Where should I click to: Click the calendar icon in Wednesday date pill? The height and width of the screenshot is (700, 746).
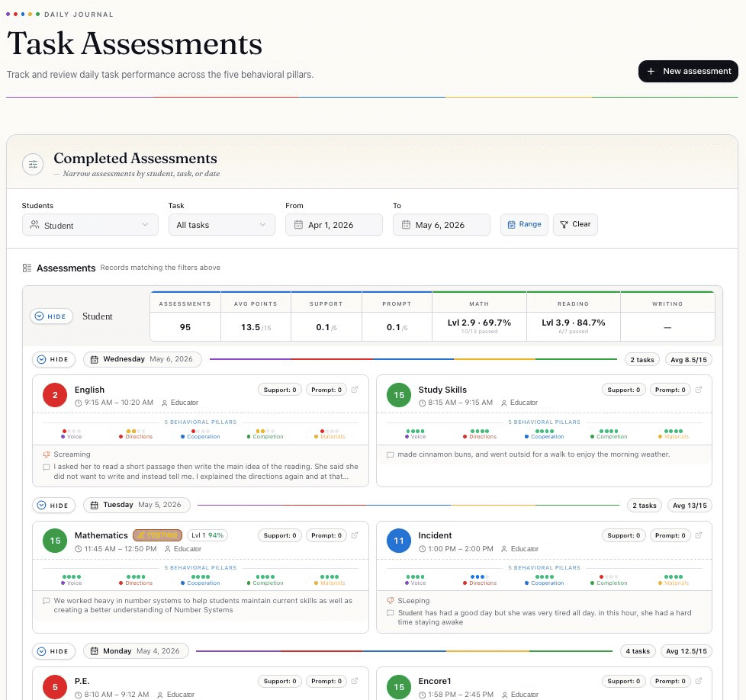coord(94,359)
